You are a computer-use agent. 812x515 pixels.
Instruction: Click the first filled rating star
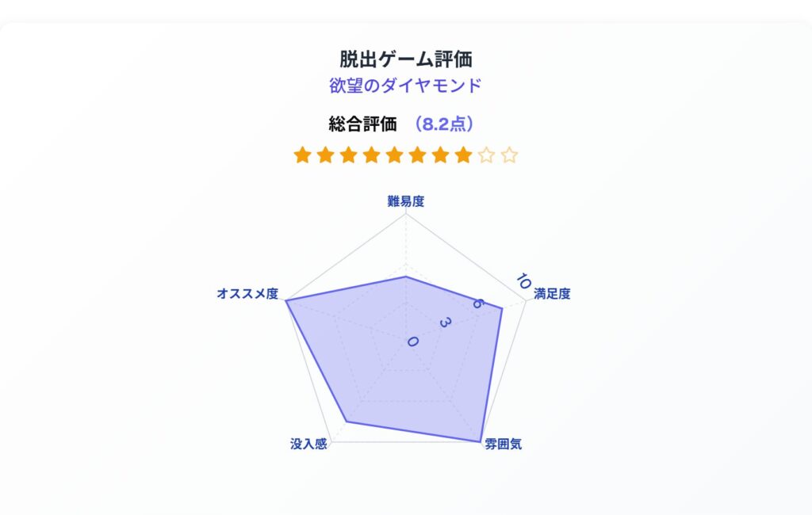(302, 155)
